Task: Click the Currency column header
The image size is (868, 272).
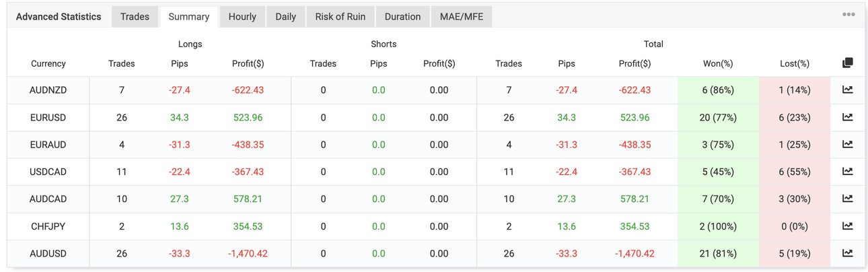Action: coord(48,63)
